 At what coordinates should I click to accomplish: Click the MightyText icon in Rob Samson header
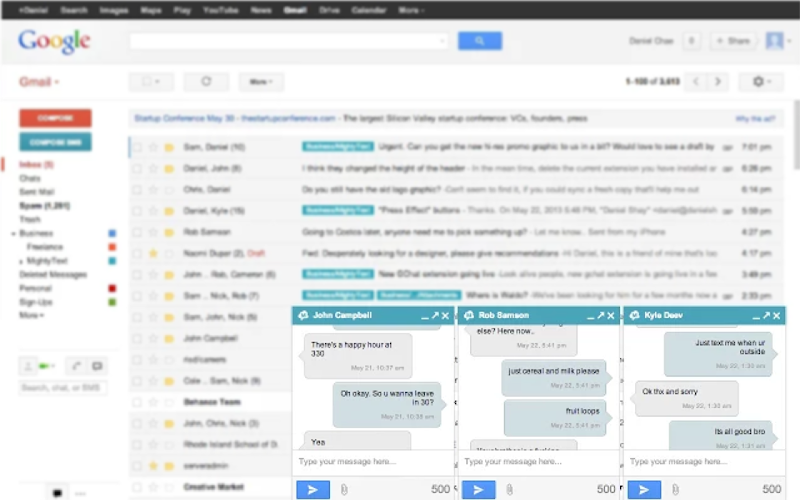click(x=469, y=316)
